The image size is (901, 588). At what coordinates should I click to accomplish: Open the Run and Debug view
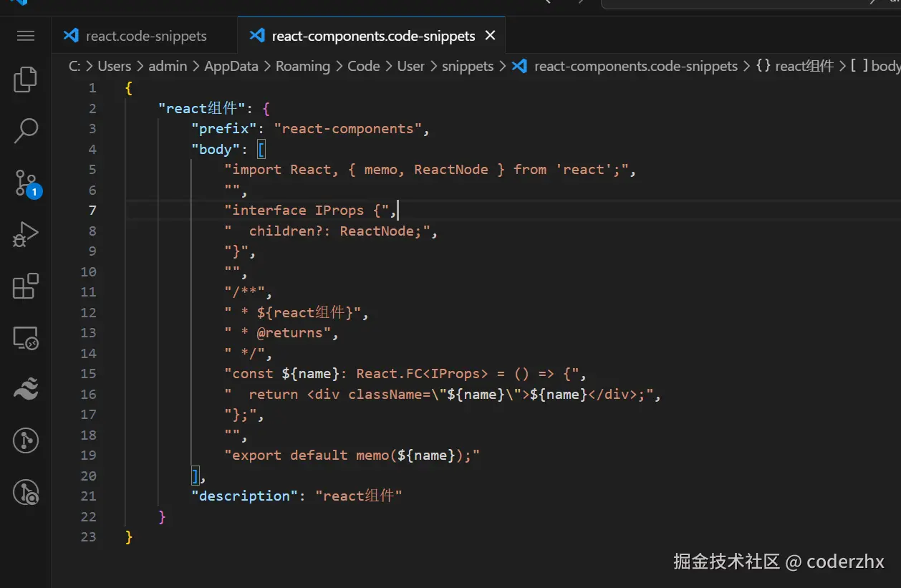[x=26, y=235]
